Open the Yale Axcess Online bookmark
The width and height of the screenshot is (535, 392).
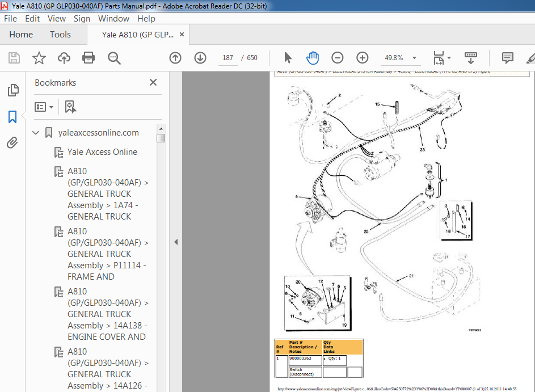102,152
